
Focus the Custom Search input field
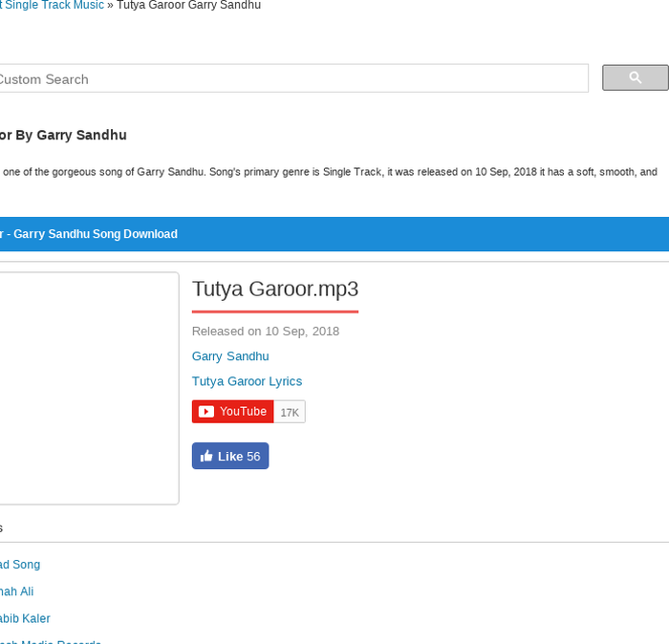tap(293, 78)
